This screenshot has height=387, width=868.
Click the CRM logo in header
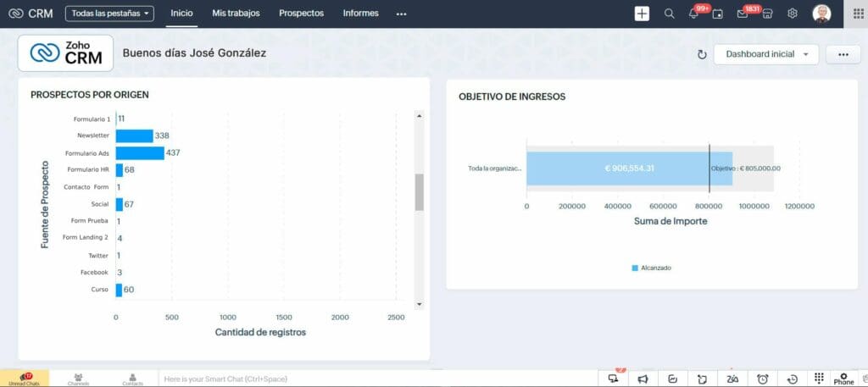point(31,14)
